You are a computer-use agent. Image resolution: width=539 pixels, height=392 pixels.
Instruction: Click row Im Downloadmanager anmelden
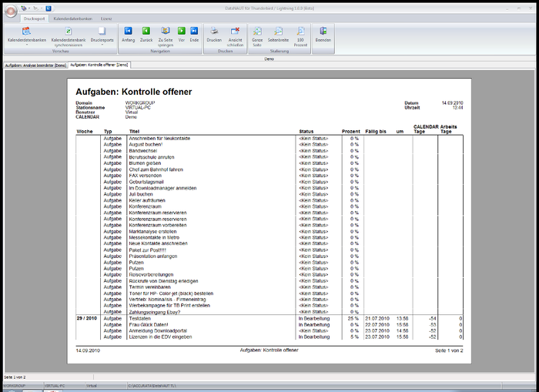click(x=269, y=188)
